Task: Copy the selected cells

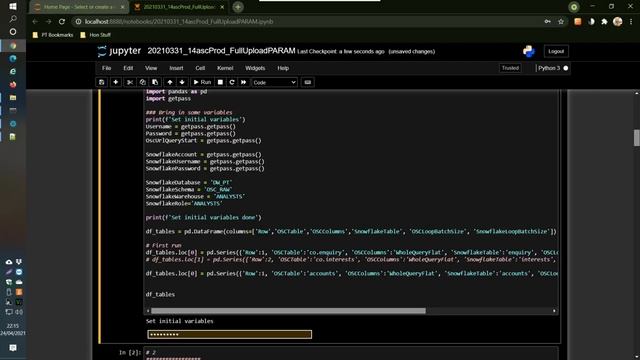Action: click(142, 82)
